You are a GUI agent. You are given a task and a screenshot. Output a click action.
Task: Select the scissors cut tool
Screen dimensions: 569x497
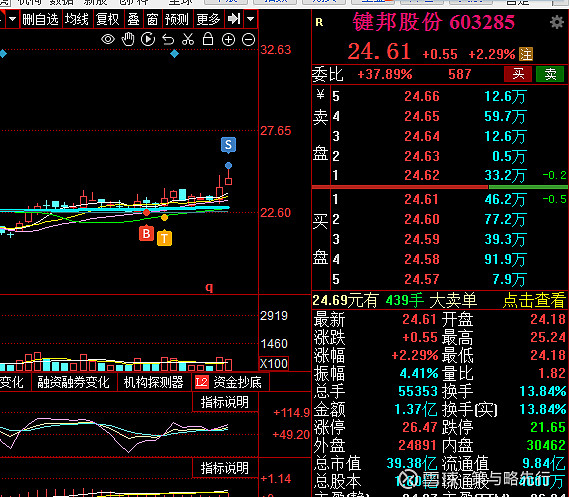[188, 39]
